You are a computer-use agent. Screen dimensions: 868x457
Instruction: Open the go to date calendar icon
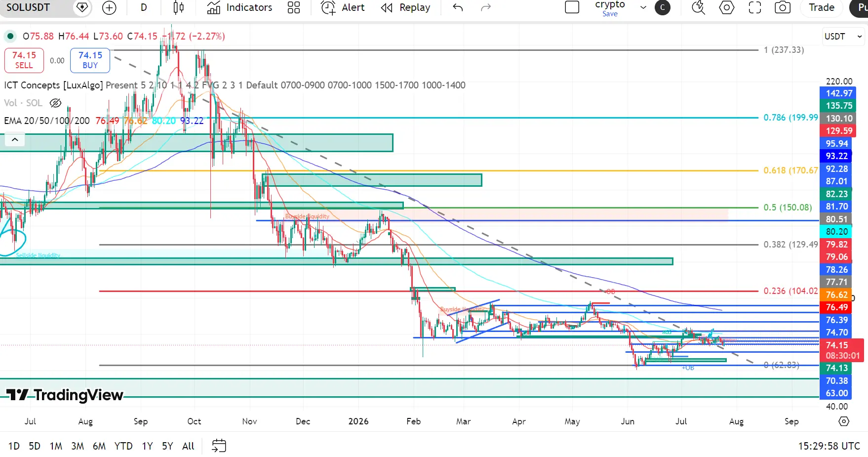(x=219, y=446)
